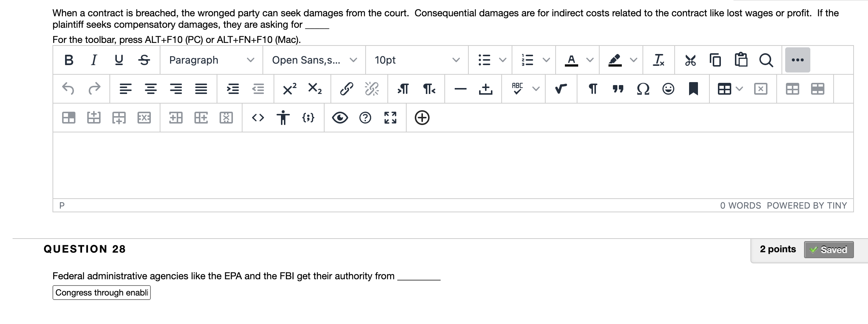Insert an anchor bookmark
Screen dimensions: 868x324
(694, 89)
